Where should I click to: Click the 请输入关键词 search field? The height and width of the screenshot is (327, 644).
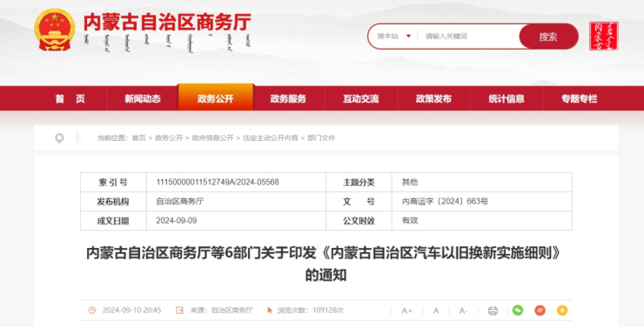tap(469, 37)
